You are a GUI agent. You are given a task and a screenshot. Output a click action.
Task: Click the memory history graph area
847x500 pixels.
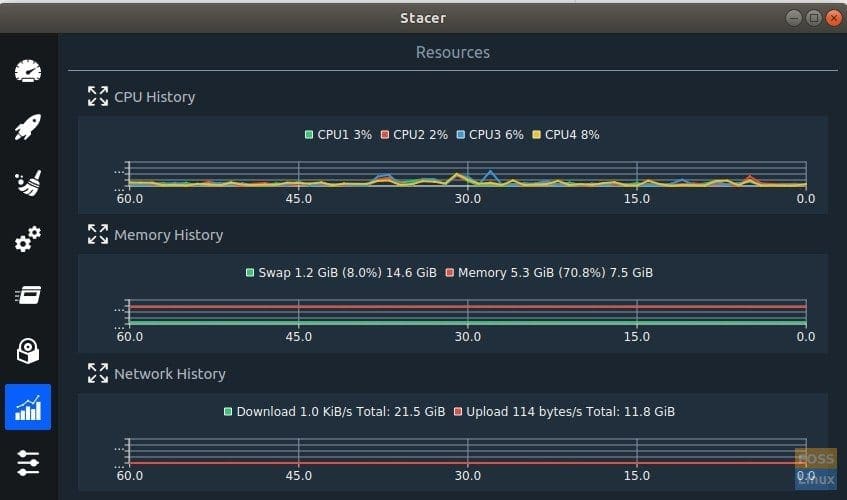467,313
